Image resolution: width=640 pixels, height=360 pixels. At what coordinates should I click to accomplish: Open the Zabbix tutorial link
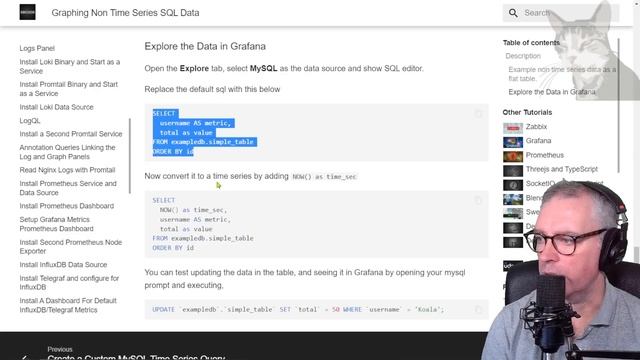pyautogui.click(x=536, y=127)
